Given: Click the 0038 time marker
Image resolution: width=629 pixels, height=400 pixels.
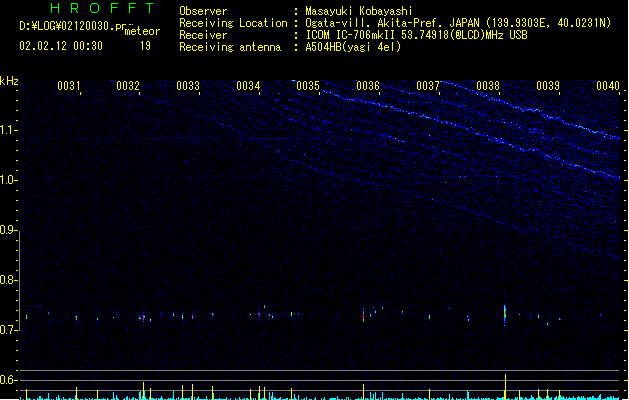Looking at the screenshot, I should coord(488,86).
